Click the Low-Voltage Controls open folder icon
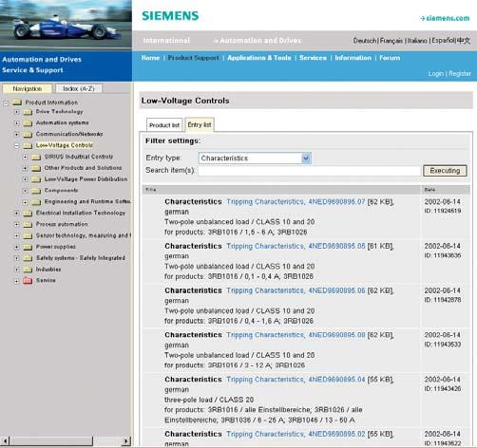The image size is (477, 448). [x=28, y=145]
